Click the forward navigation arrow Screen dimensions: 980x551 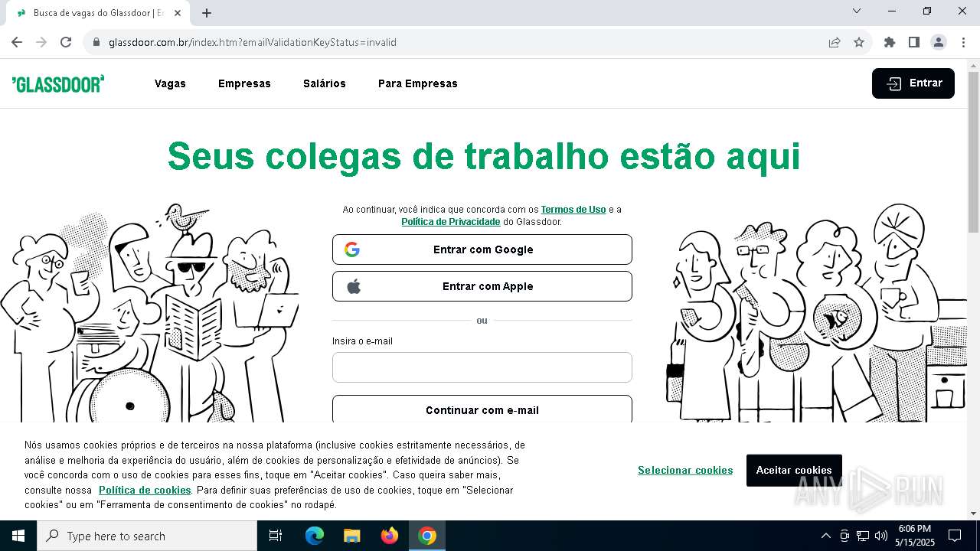pyautogui.click(x=41, y=42)
